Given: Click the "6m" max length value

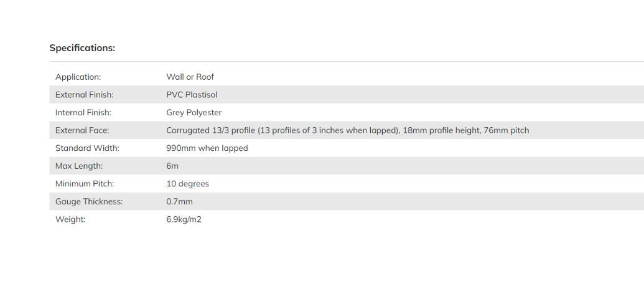Looking at the screenshot, I should coord(172,166).
